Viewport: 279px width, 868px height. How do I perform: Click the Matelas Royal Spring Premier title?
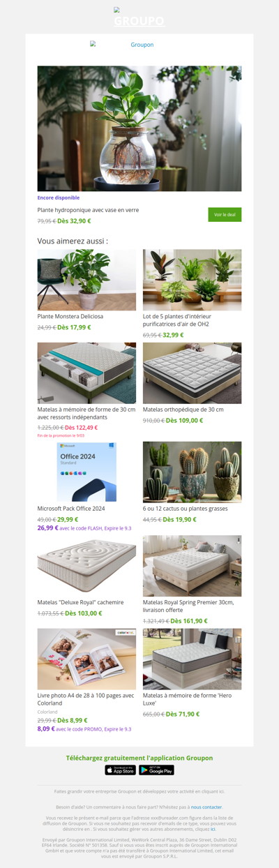(x=188, y=606)
